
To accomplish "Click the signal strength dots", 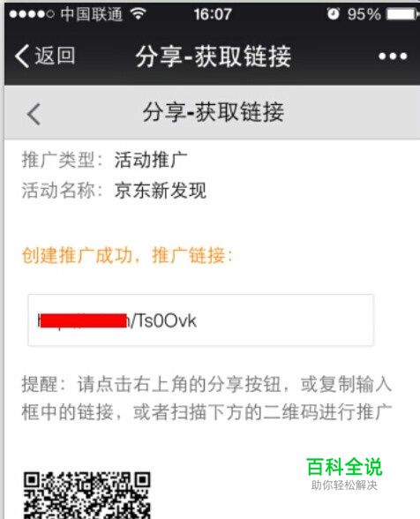I will click(x=32, y=14).
